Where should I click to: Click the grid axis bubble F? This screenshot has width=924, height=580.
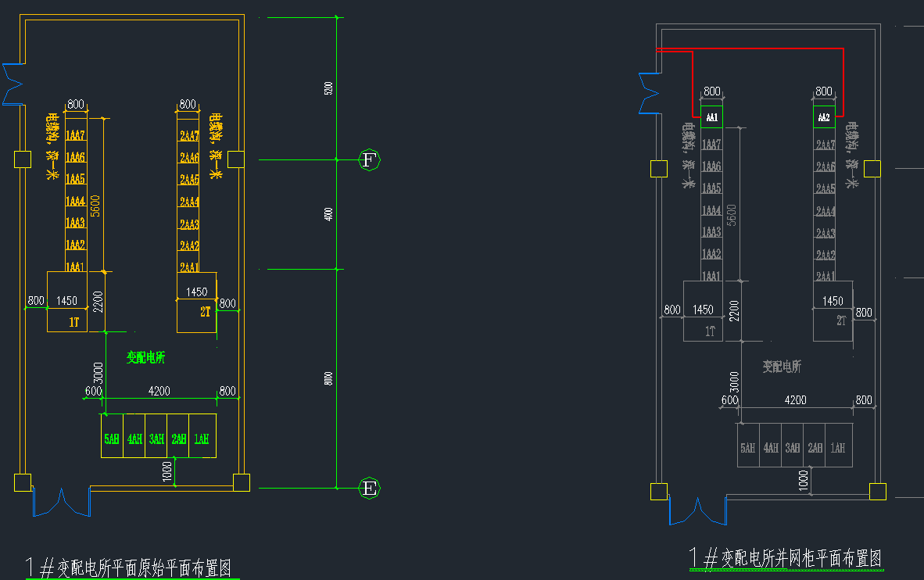370,160
